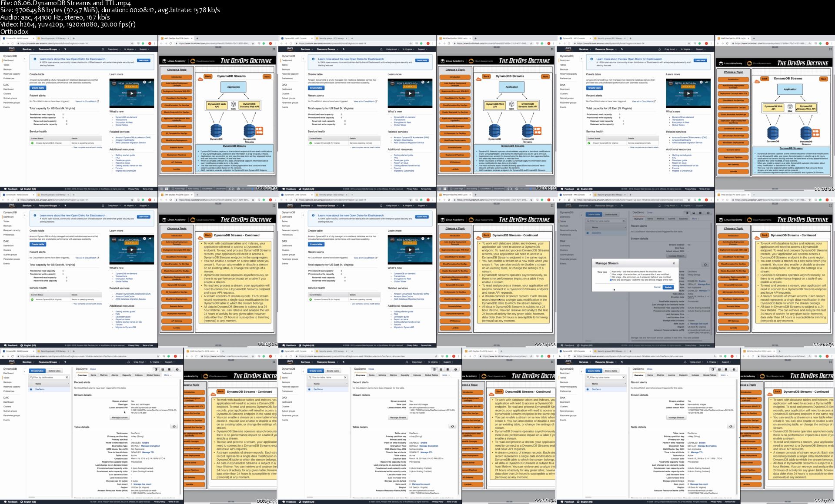Click the blue info icon in the 00:00:50 banner
Viewport: 835px width, 504px height.
point(36,60)
